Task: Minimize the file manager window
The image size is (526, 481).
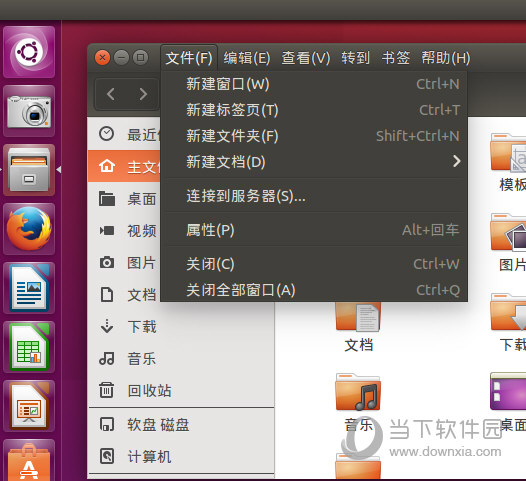Action: pos(121,58)
